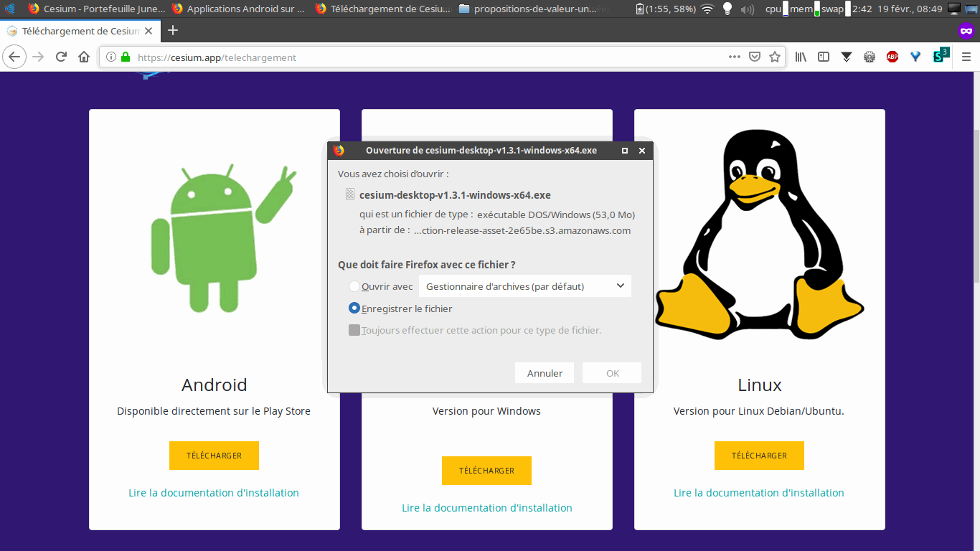Click TÉLÉCHARGER under Windows
The height and width of the screenshot is (551, 980).
point(486,471)
